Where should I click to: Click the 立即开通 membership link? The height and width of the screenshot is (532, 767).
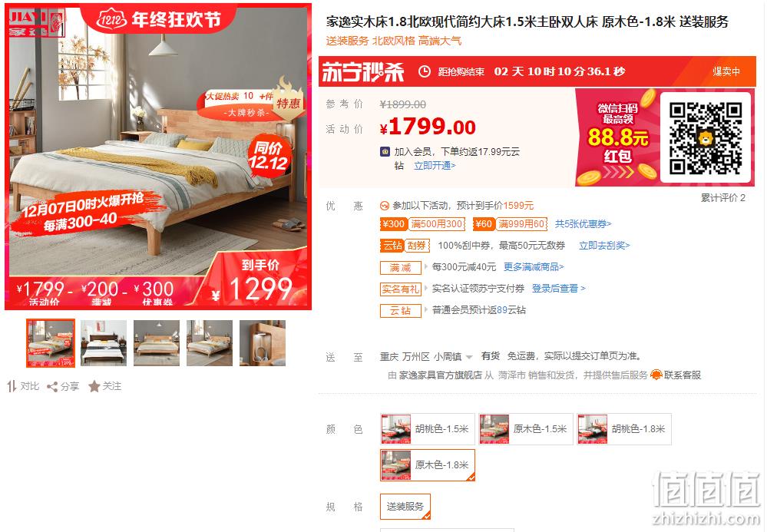[x=435, y=166]
